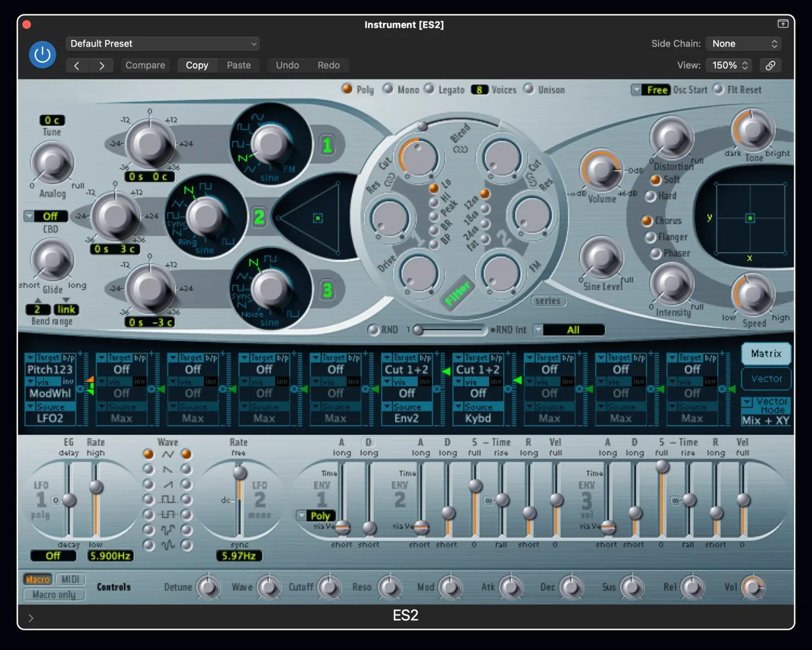Open the View 150% dropdown
This screenshot has width=812, height=650.
pyautogui.click(x=730, y=66)
